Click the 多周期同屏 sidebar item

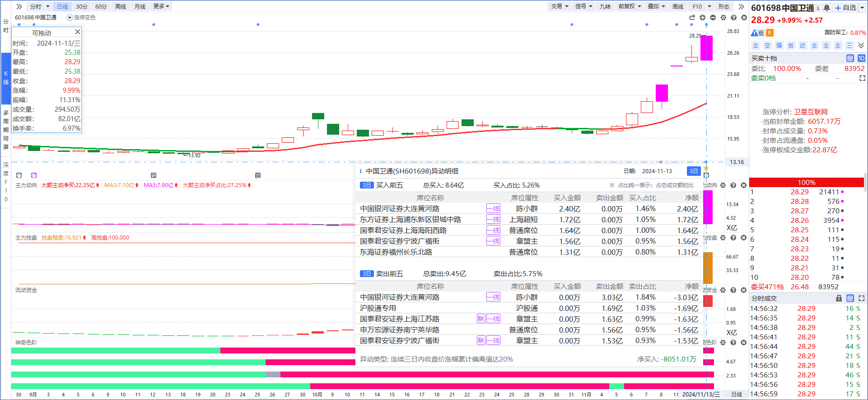[x=6, y=130]
